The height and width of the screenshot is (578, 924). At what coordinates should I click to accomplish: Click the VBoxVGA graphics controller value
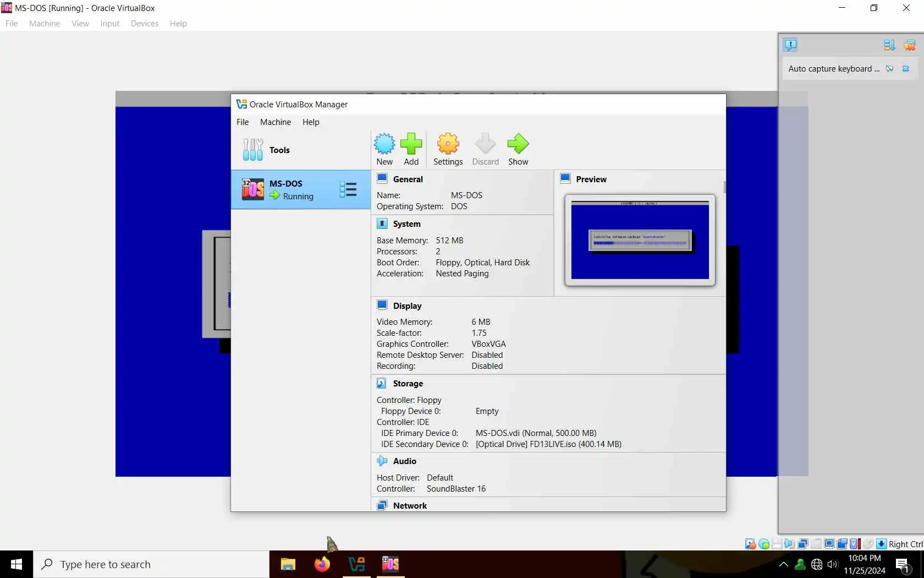point(488,344)
